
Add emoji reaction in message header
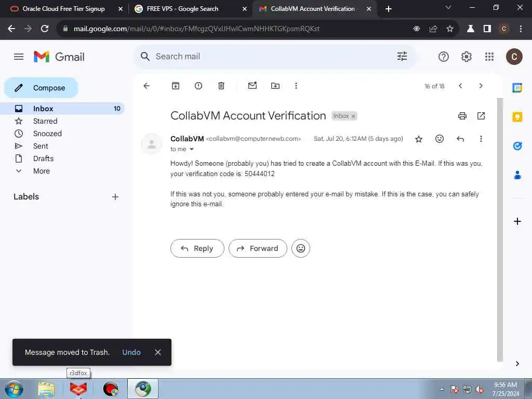coord(440,138)
